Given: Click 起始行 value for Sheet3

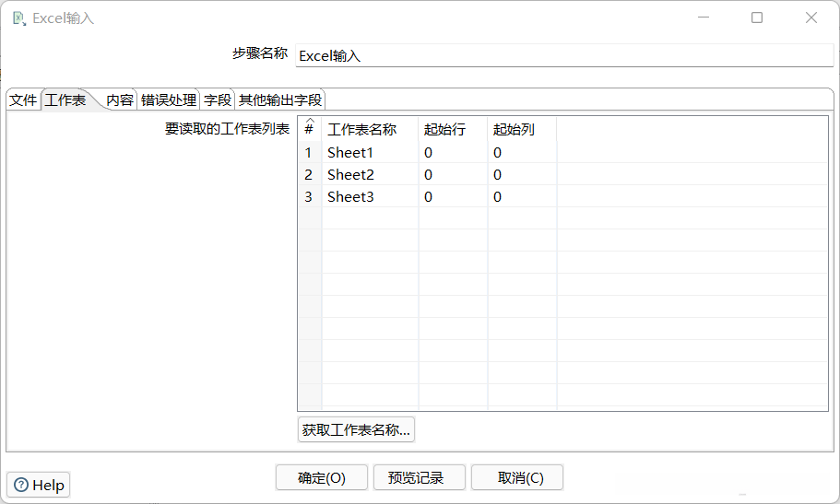Looking at the screenshot, I should pyautogui.click(x=453, y=196).
